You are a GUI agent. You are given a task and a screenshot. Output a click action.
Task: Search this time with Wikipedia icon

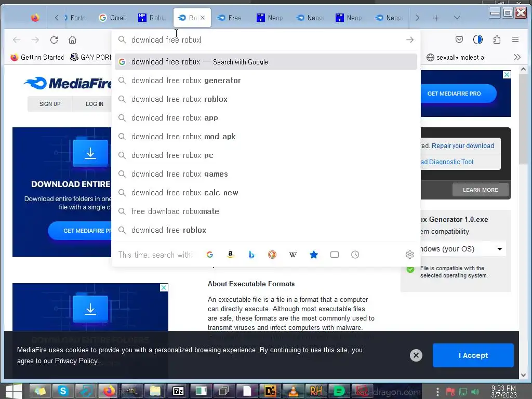(293, 255)
